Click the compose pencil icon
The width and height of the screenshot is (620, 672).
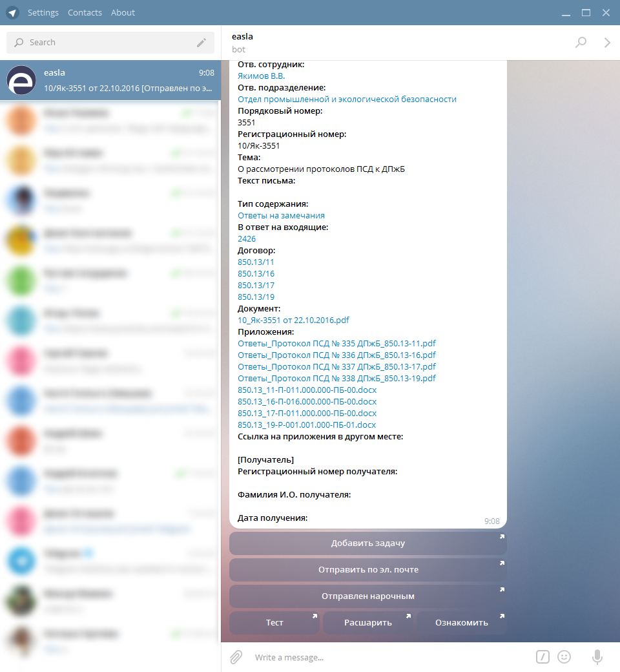[201, 43]
